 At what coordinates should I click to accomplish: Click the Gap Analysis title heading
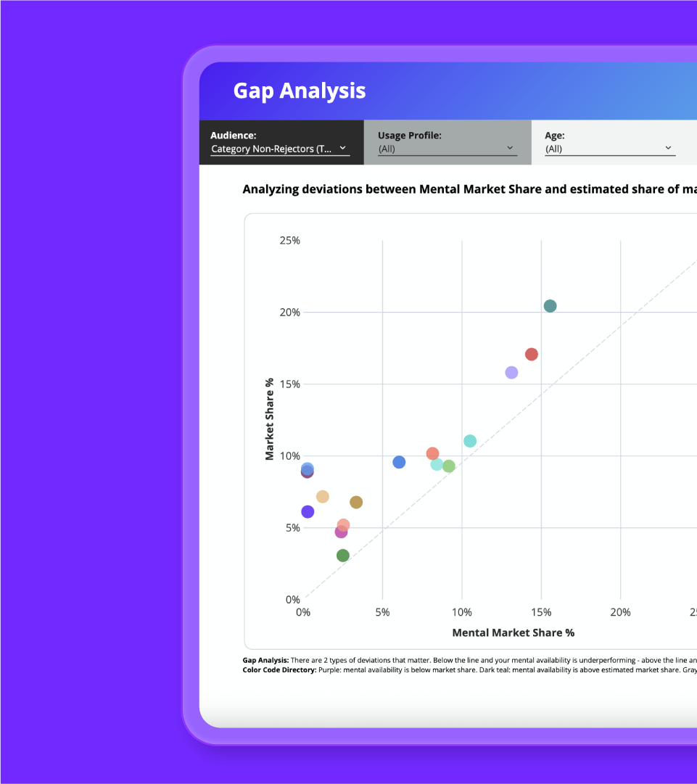click(x=299, y=91)
